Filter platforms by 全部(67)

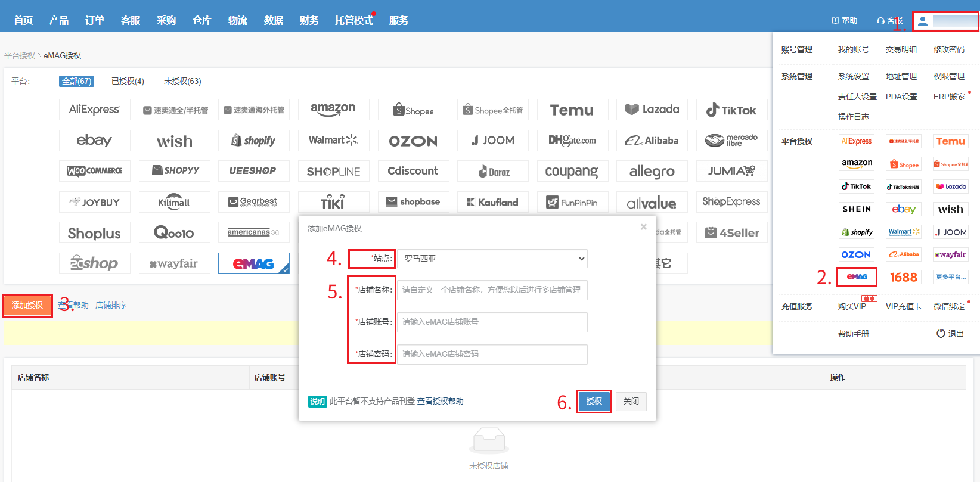(76, 81)
